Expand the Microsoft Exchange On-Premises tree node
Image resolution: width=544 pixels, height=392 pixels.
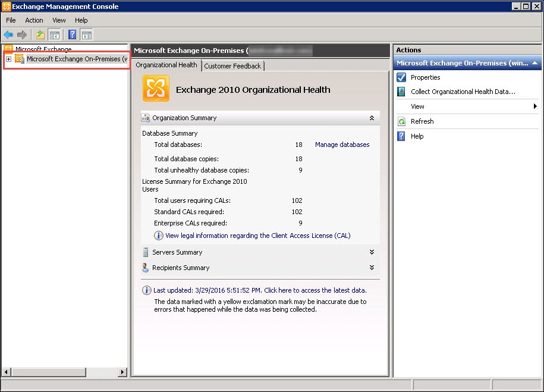point(9,59)
